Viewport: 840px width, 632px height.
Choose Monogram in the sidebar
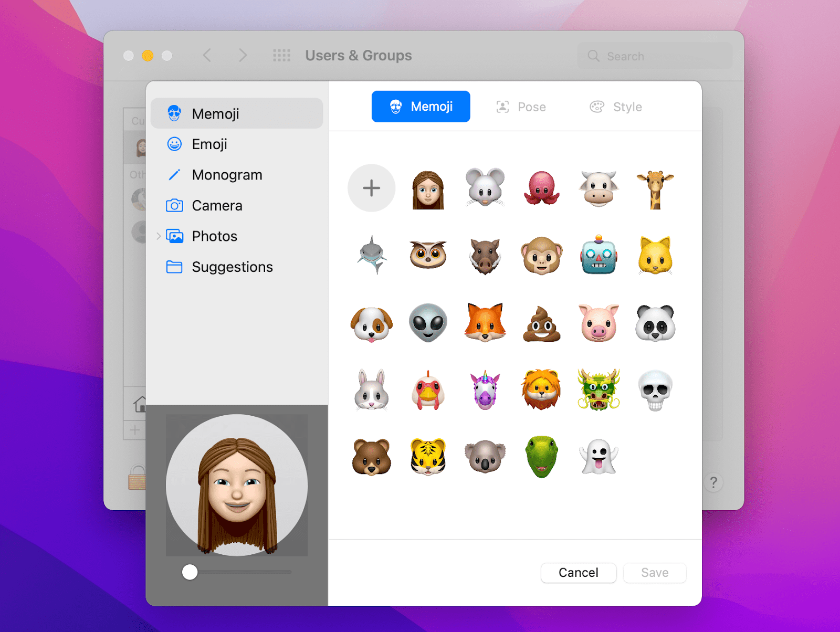[237, 175]
